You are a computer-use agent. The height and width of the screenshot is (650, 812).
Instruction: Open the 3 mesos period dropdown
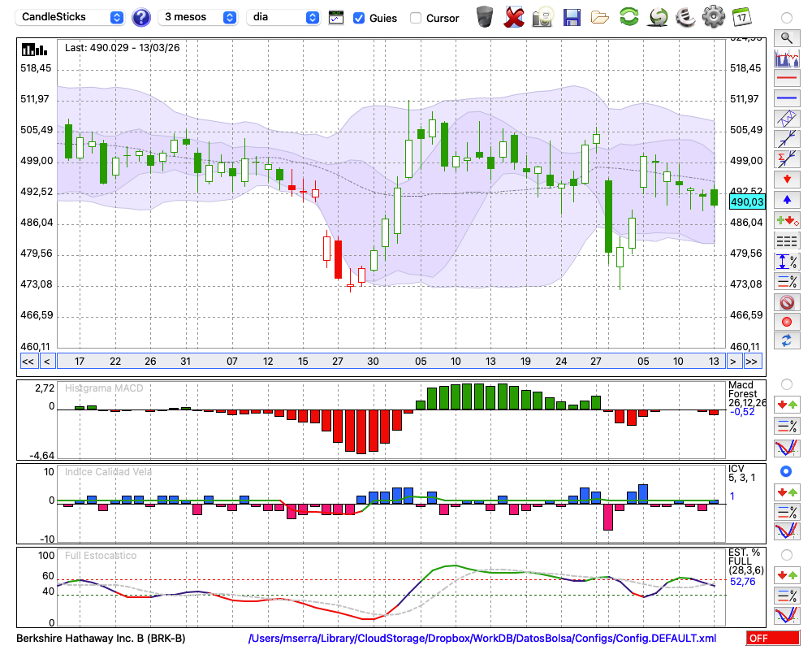point(198,17)
